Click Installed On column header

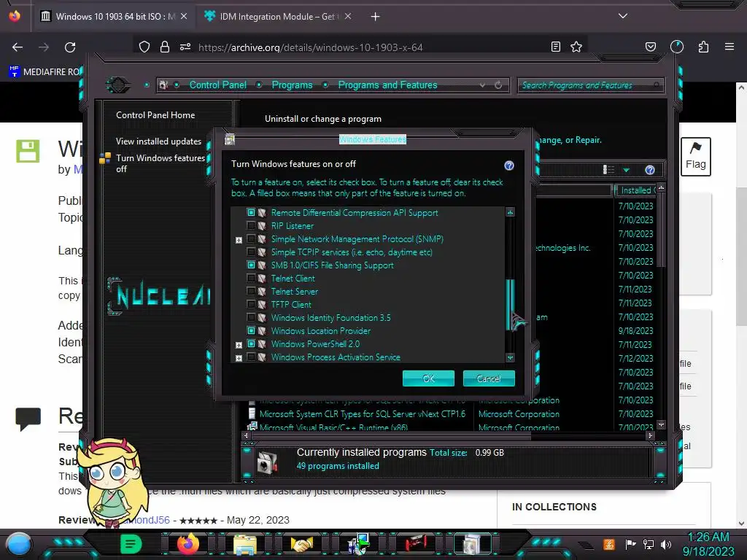[635, 190]
